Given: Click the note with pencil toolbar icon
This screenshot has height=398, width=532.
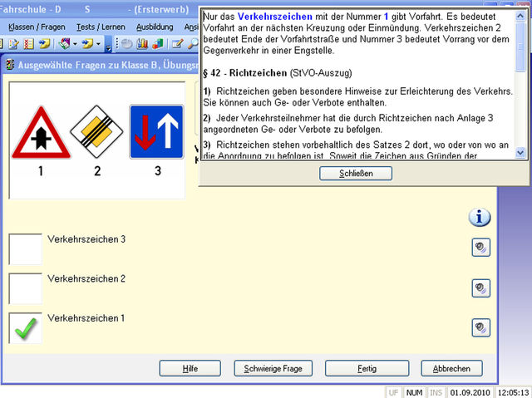Looking at the screenshot, I should [177, 44].
